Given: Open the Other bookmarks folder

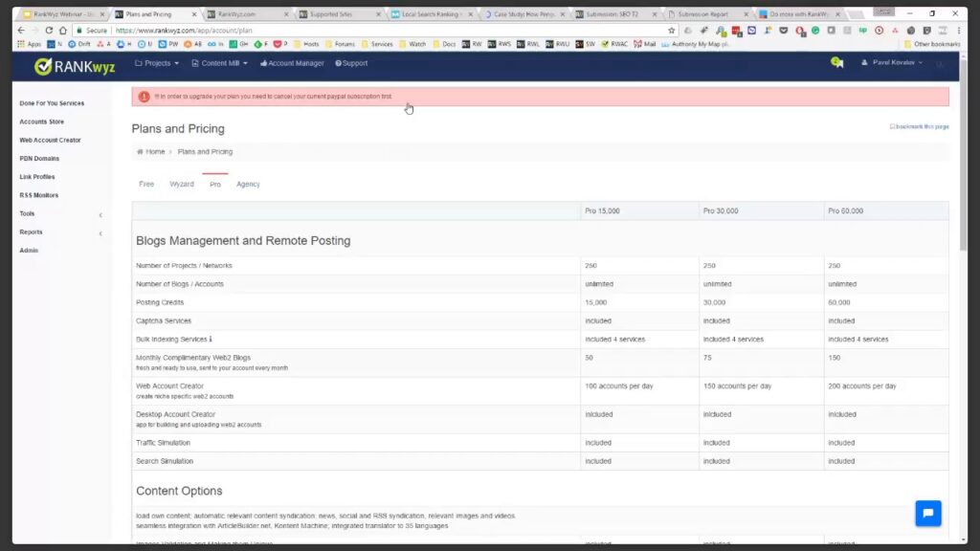Looking at the screenshot, I should 932,44.
